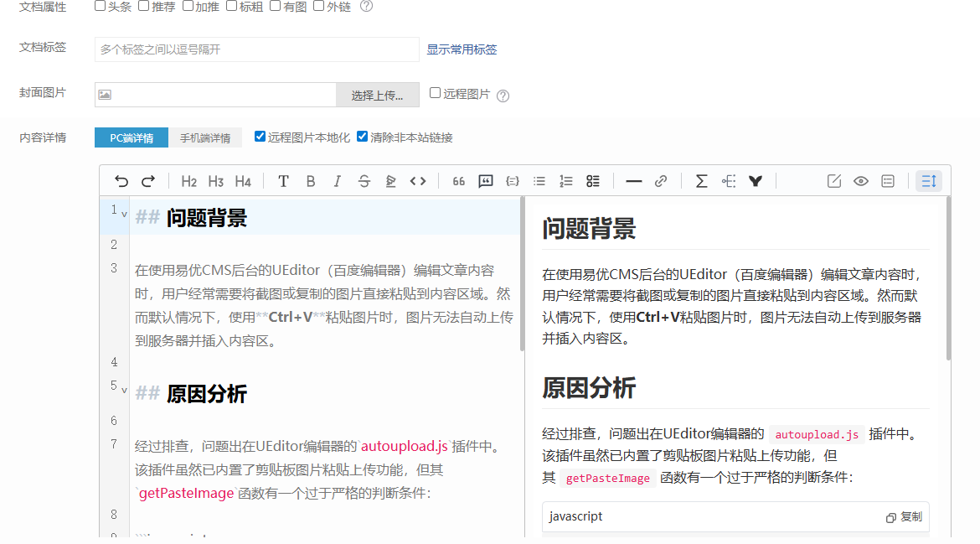Image resolution: width=980 pixels, height=544 pixels.
Task: Click 显示常用标签 link
Action: pyautogui.click(x=462, y=49)
